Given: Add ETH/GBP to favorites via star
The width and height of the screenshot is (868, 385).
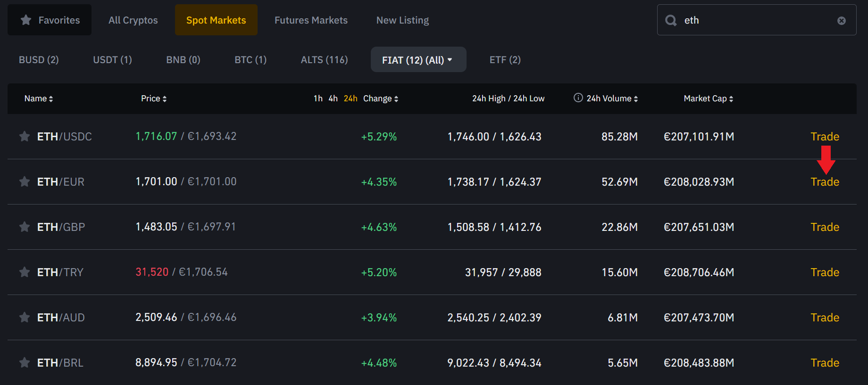Looking at the screenshot, I should point(25,227).
